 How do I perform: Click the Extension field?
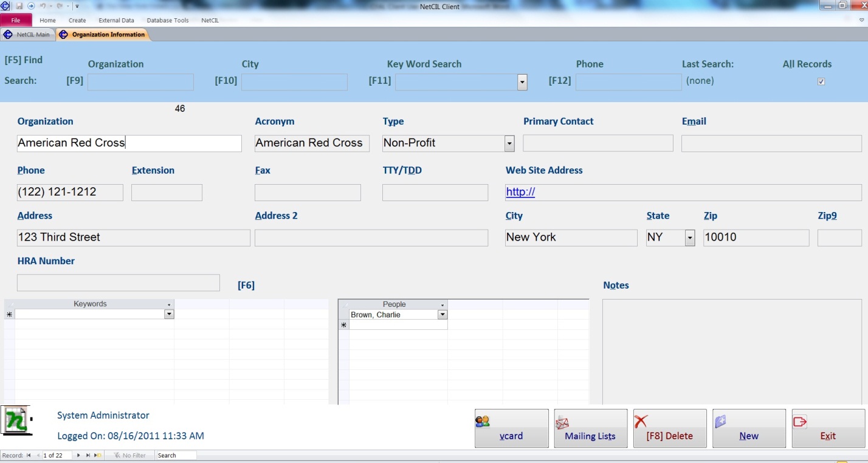click(x=167, y=193)
